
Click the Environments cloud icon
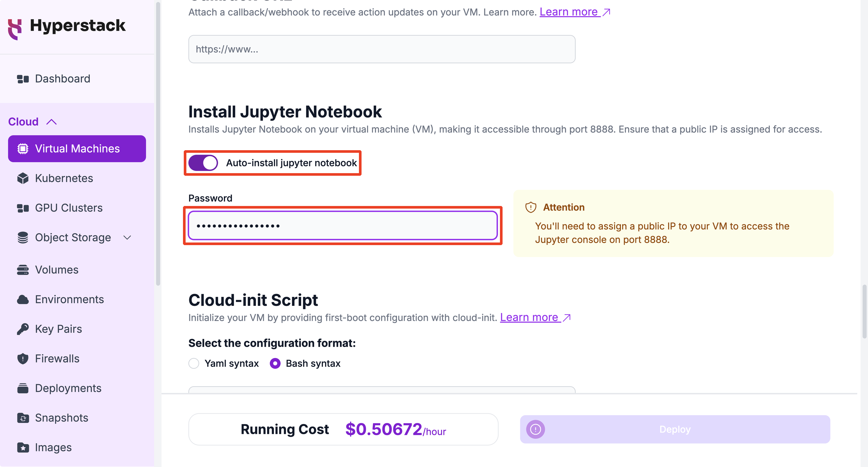[23, 299]
